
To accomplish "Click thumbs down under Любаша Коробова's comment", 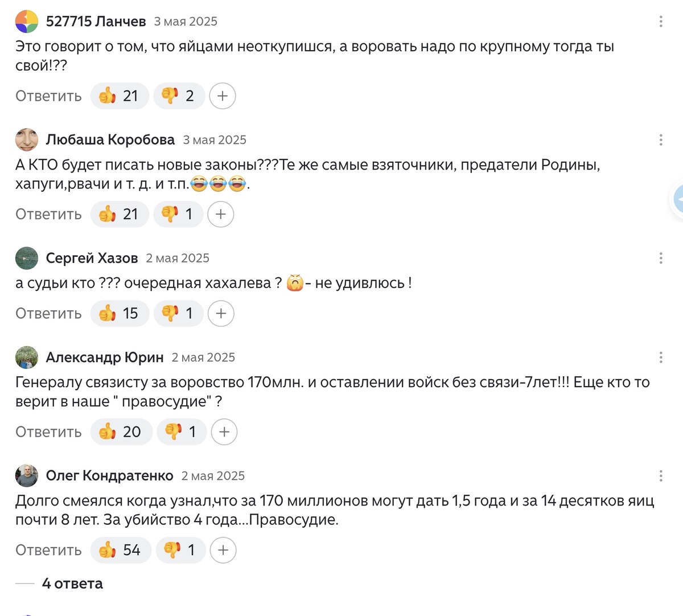I will (x=179, y=215).
